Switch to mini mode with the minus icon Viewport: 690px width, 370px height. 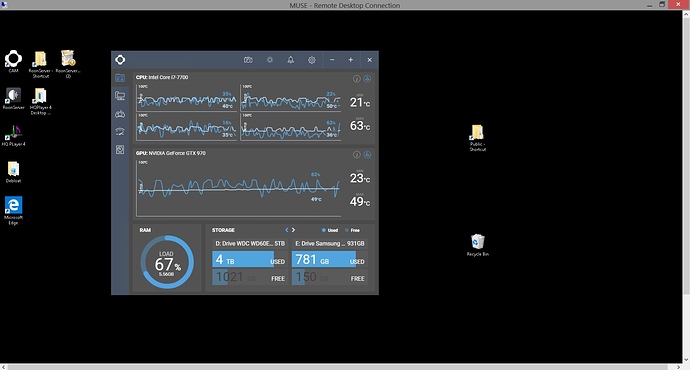(332, 60)
